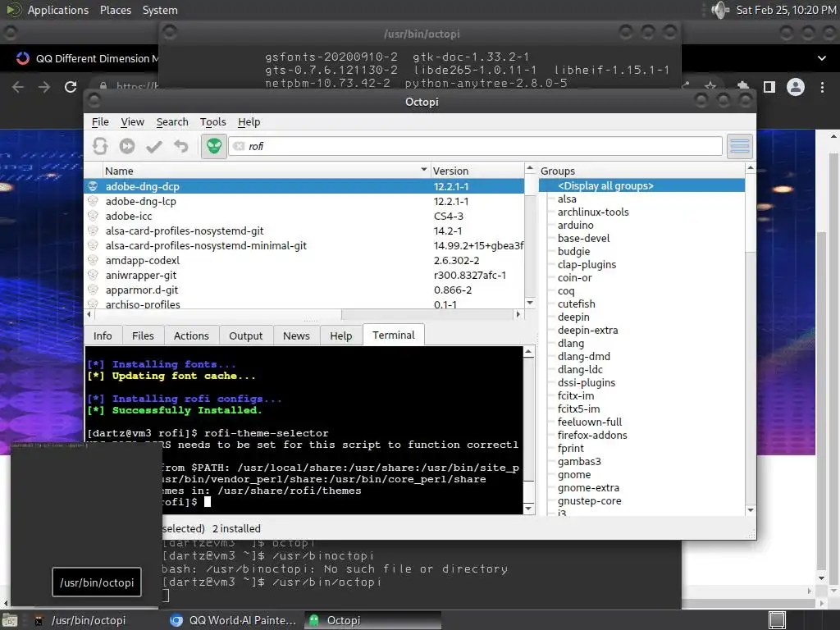Sort packages by Version column header
The width and height of the screenshot is (840, 630).
click(x=477, y=171)
